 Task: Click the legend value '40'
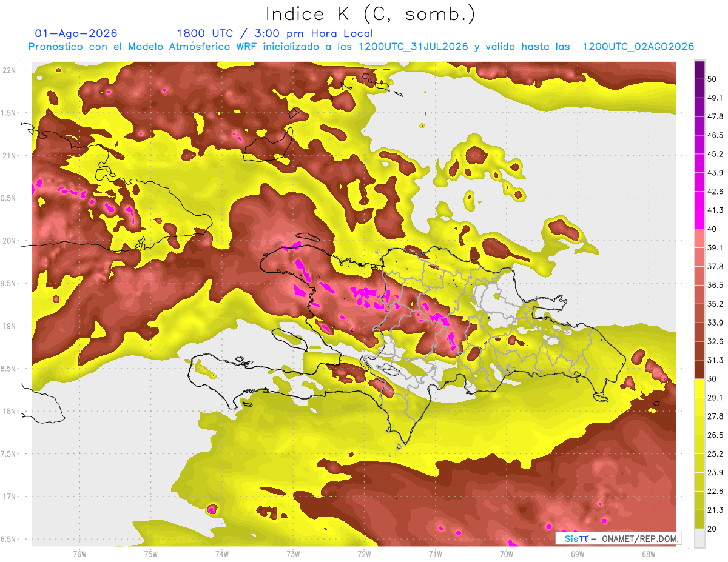(x=713, y=229)
